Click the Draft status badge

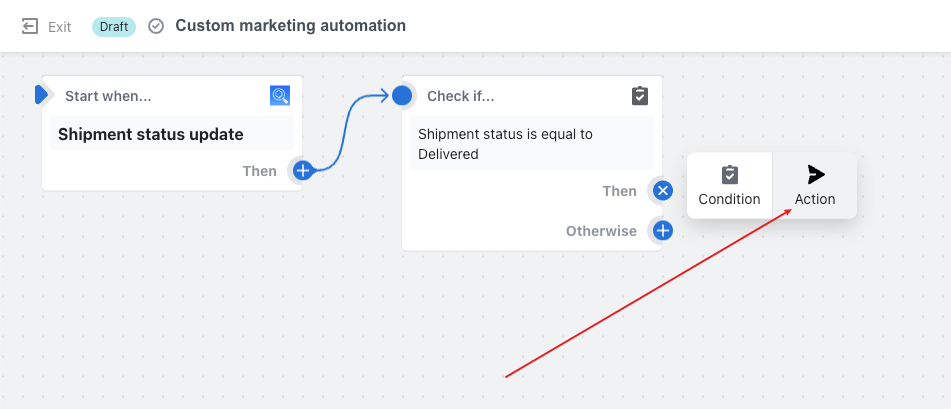[x=114, y=27]
